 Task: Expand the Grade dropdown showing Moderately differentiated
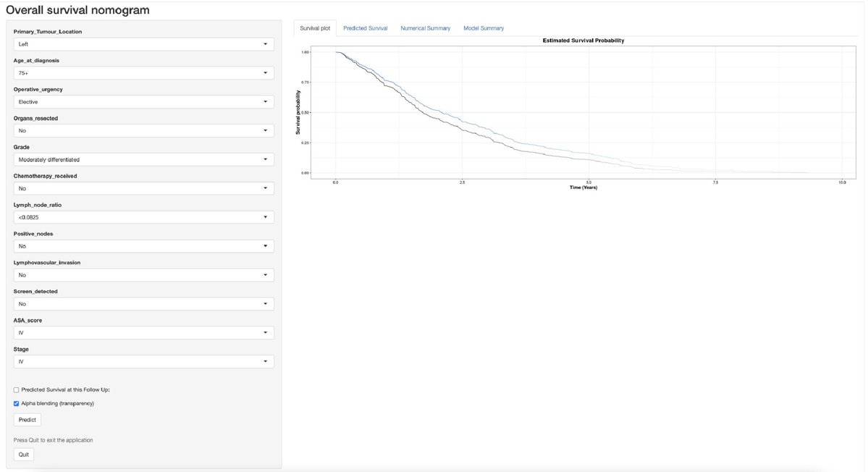click(x=143, y=159)
